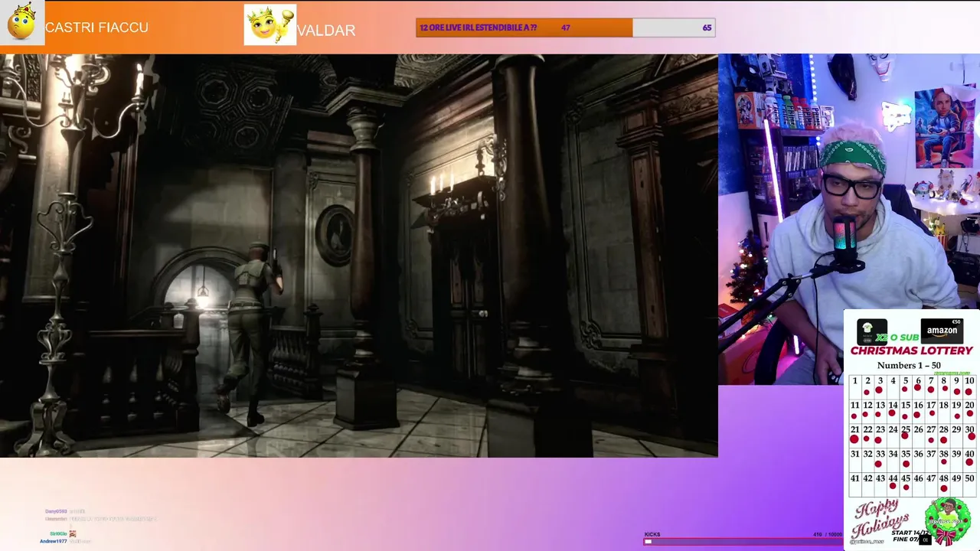Image resolution: width=980 pixels, height=551 pixels.
Task: Click lottery cell number 10
Action: pyautogui.click(x=969, y=386)
